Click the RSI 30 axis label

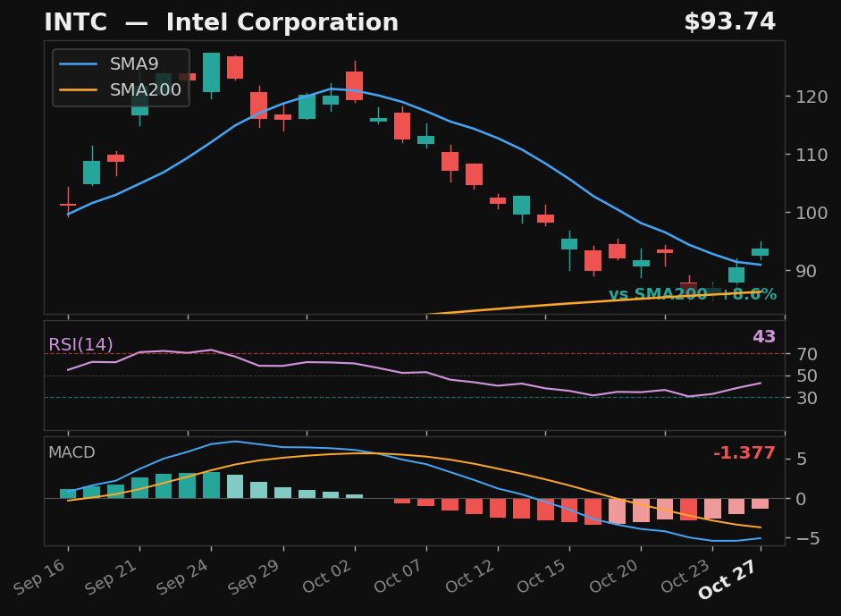click(x=806, y=398)
